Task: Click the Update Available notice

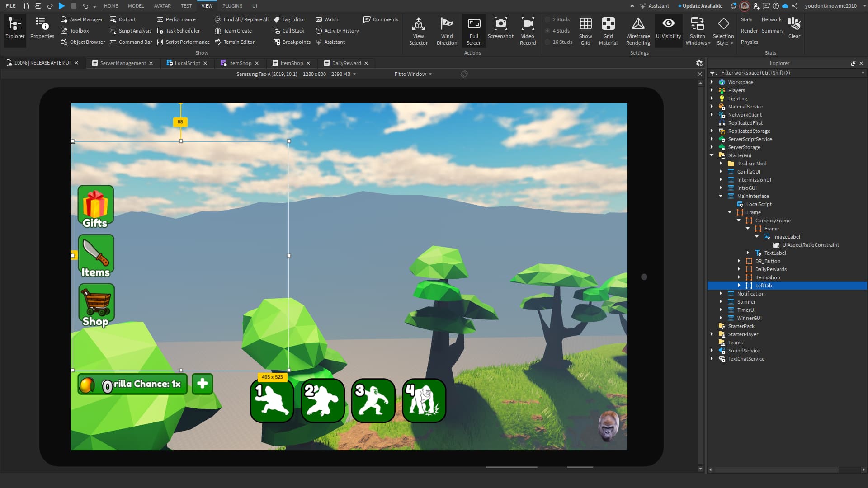Action: [702, 6]
